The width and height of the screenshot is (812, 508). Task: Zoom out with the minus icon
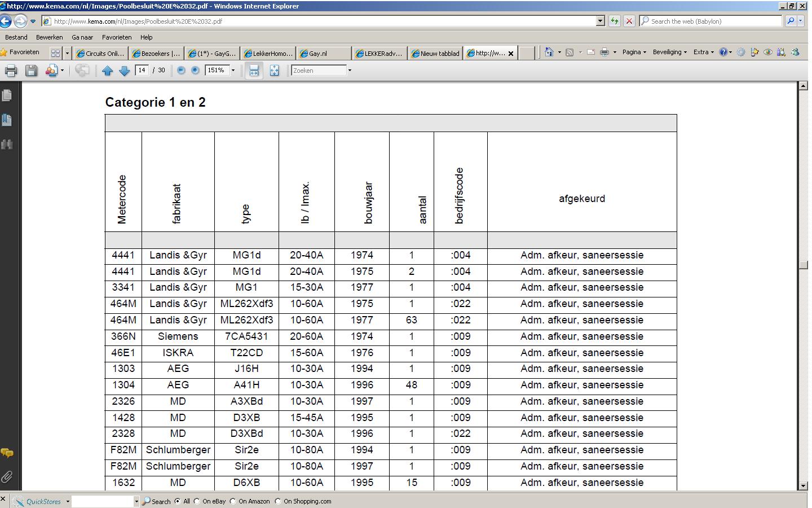pyautogui.click(x=181, y=71)
